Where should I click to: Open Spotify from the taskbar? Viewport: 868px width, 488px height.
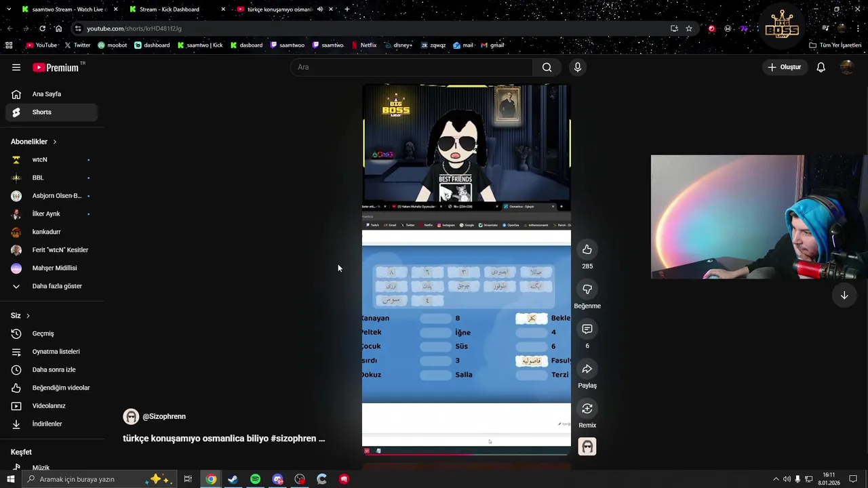point(255,479)
